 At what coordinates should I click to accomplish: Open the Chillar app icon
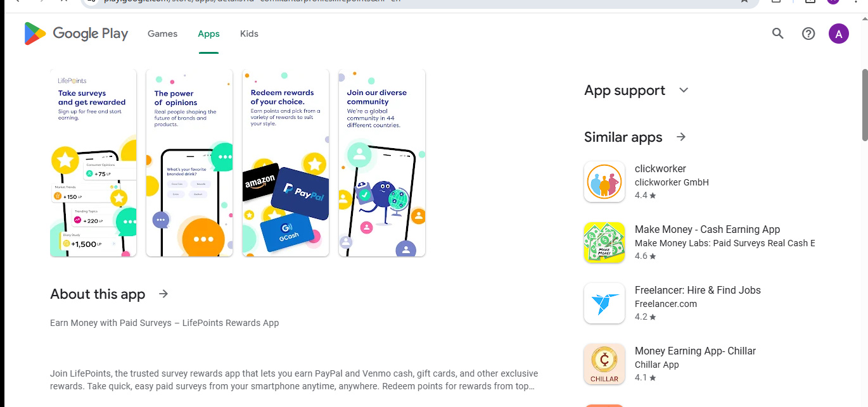604,364
